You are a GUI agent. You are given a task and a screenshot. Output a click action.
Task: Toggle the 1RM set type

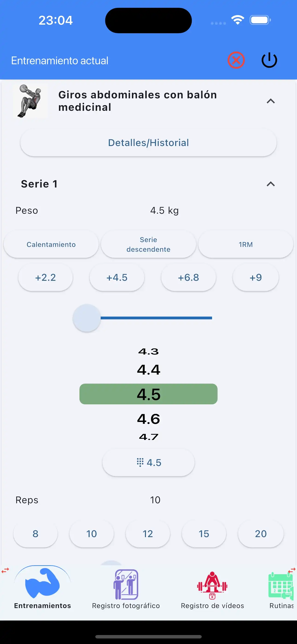[245, 244]
